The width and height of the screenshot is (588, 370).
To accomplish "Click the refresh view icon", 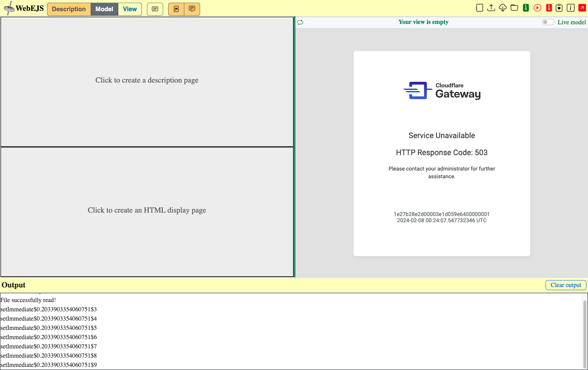I will (300, 22).
